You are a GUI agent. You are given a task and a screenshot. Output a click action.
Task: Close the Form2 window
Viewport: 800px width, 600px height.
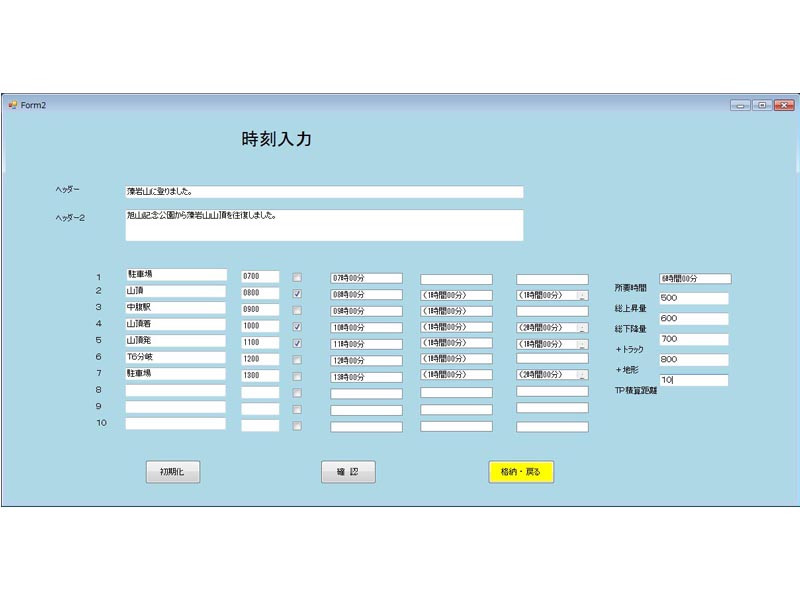coord(784,105)
